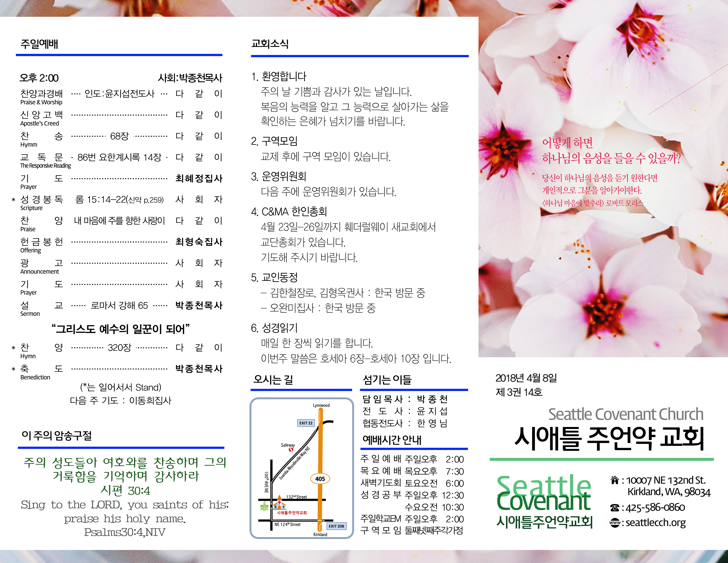
Task: Click the schedule row 성경공부 주일오후 12:30
Action: [412, 495]
